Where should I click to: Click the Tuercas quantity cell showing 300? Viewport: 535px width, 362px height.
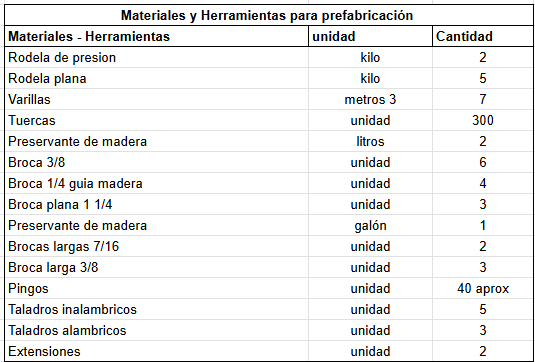[x=482, y=120]
